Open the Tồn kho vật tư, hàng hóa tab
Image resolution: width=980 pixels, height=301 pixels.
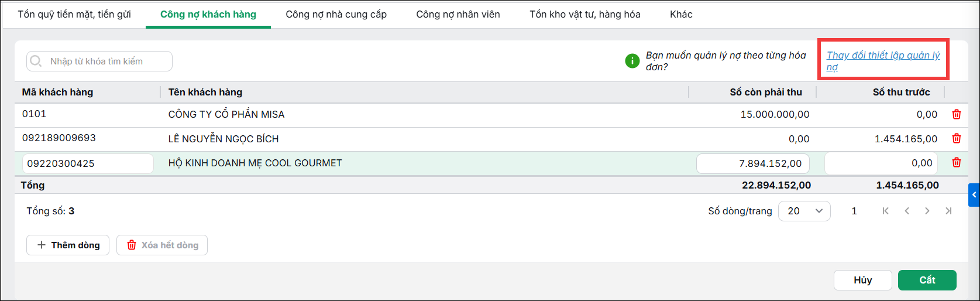click(585, 14)
